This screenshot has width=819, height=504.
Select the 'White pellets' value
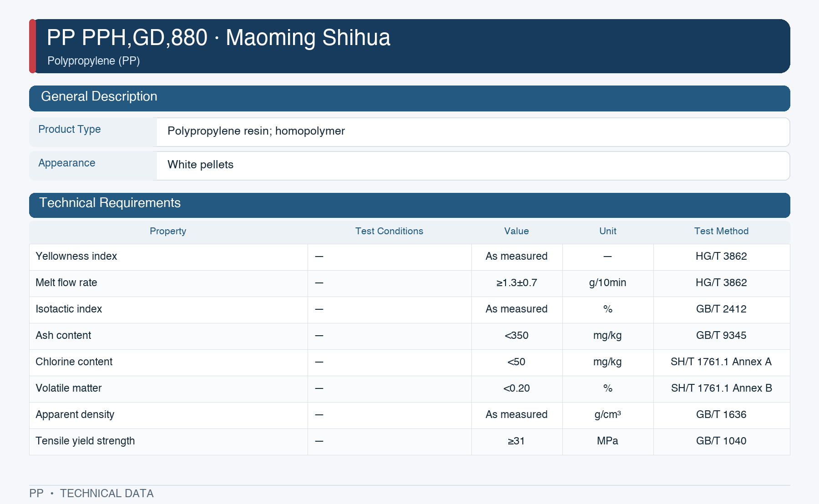[200, 165]
